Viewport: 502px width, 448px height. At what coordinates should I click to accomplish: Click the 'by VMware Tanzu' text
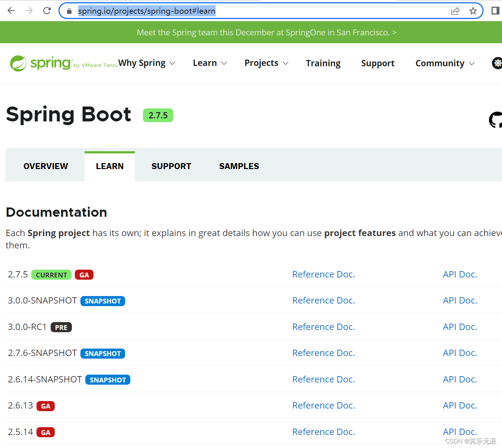[96, 65]
